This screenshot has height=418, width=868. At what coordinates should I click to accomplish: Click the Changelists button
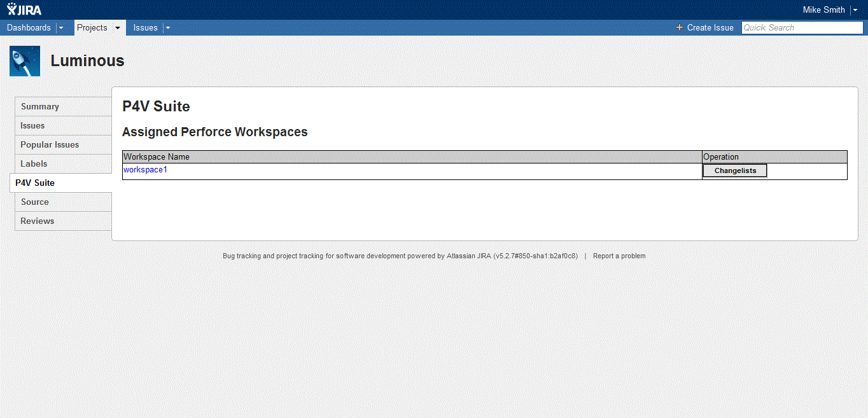[x=735, y=171]
